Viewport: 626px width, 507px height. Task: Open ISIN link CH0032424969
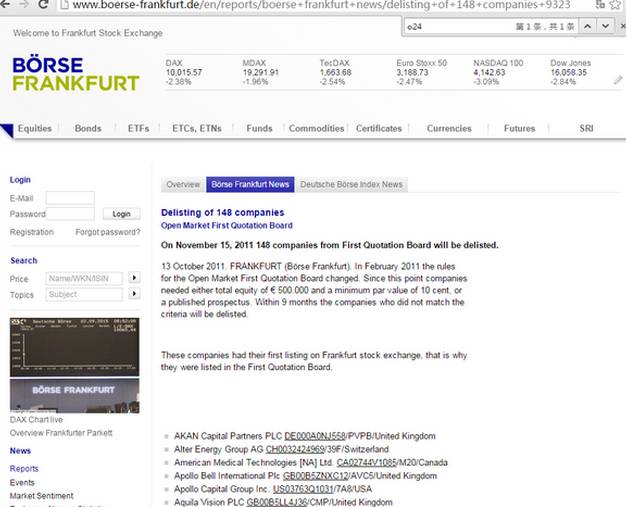295,449
